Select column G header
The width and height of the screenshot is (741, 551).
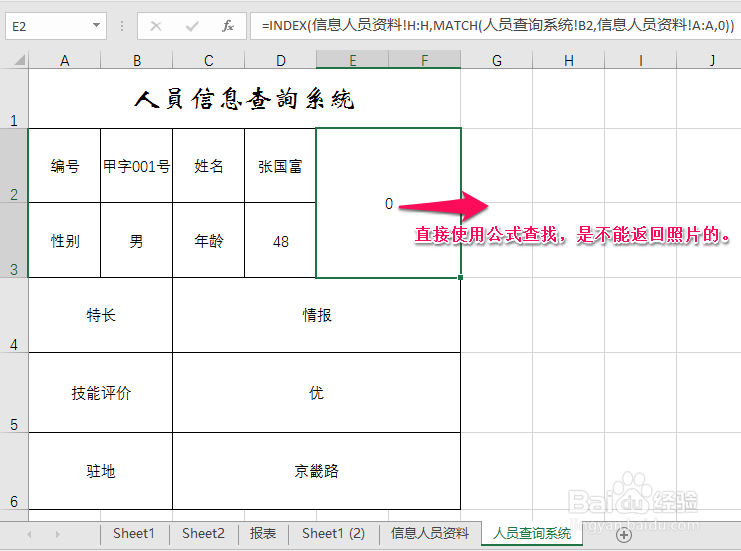(x=497, y=60)
